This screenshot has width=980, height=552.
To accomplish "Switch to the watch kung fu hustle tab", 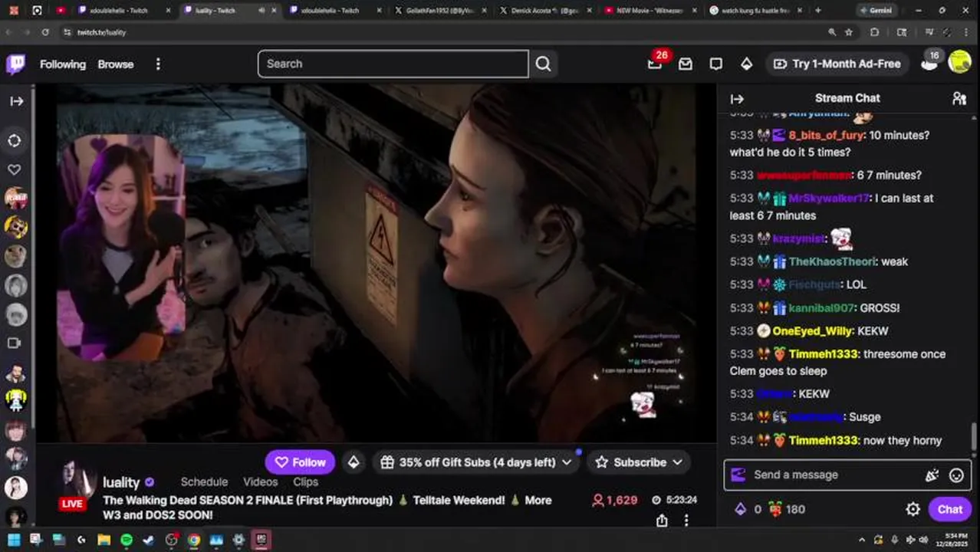I will click(754, 11).
